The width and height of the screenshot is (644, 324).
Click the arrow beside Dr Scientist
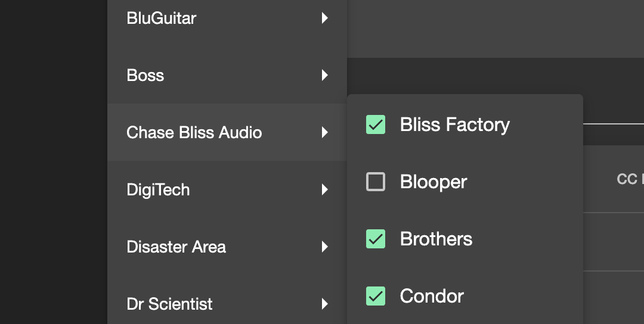(x=325, y=304)
